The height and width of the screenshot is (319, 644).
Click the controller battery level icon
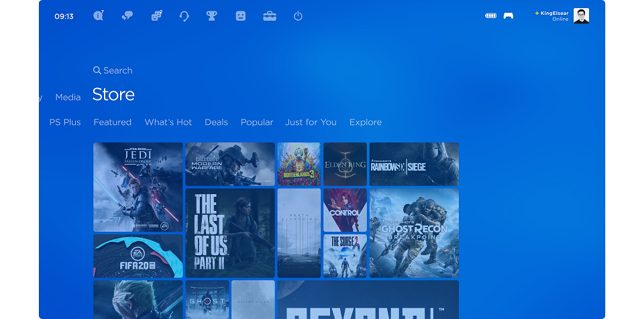[x=491, y=15]
